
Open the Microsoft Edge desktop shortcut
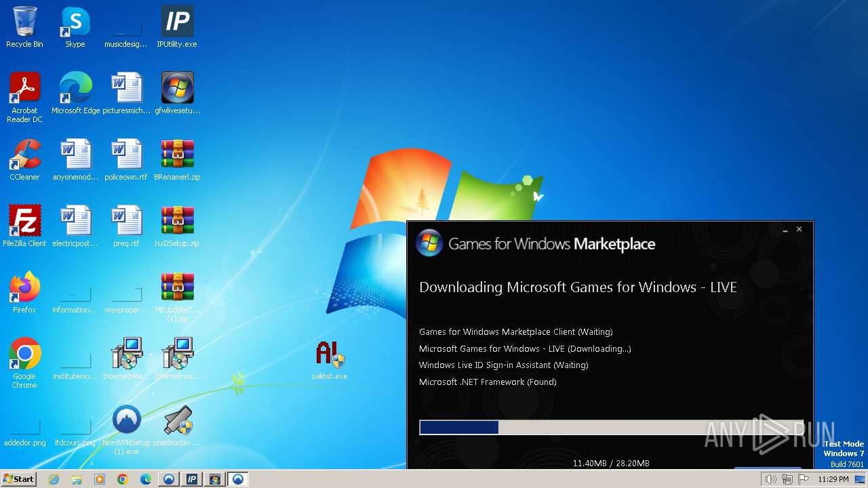75,94
